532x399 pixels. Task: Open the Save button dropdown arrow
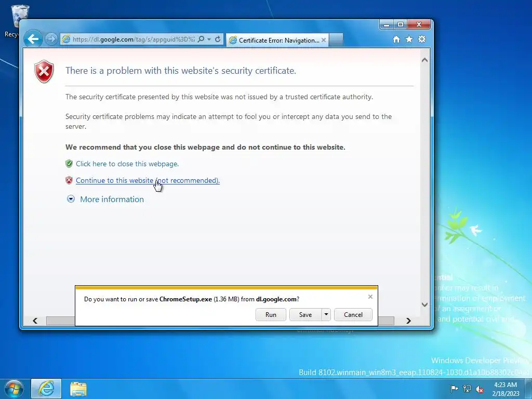click(326, 314)
